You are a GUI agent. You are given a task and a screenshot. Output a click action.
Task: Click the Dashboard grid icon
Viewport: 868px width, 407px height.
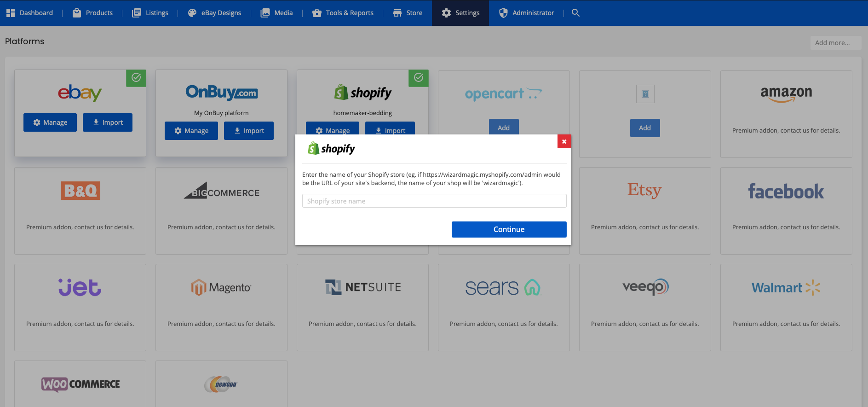tap(11, 13)
